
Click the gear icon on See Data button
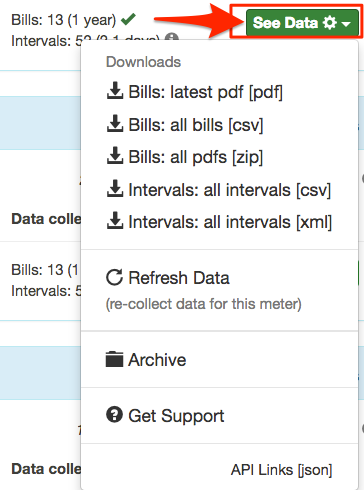click(330, 23)
